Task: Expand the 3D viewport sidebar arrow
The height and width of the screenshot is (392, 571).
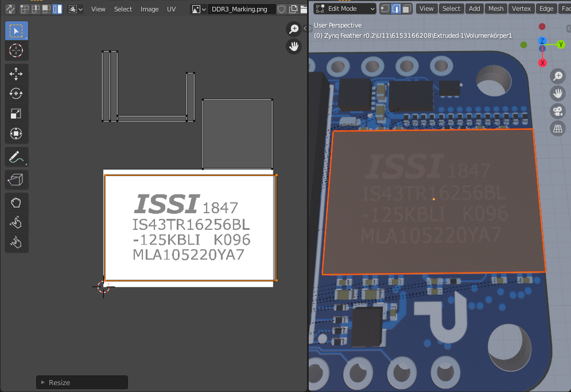Action: [569, 28]
